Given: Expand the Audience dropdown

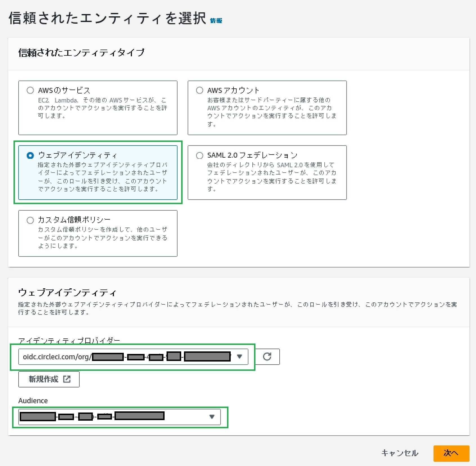Looking at the screenshot, I should coord(120,417).
